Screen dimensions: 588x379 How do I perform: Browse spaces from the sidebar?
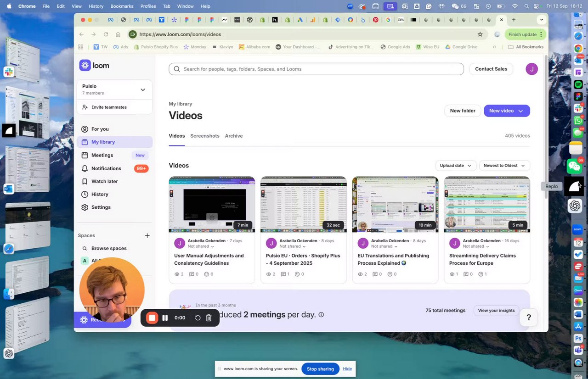(x=114, y=248)
